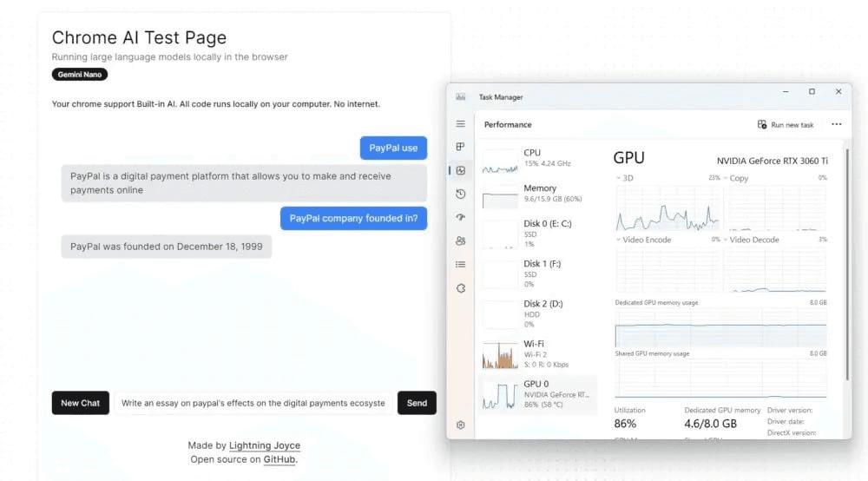The width and height of the screenshot is (868, 481).
Task: Click 'PayPal company founded in?' message bubble
Action: tap(354, 218)
